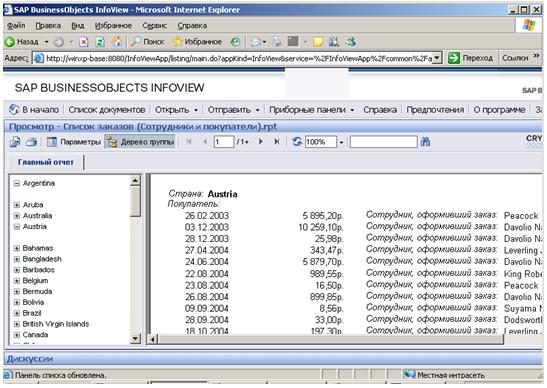Click the IE Forward arrow icon
The height and width of the screenshot is (388, 547).
coord(59,42)
